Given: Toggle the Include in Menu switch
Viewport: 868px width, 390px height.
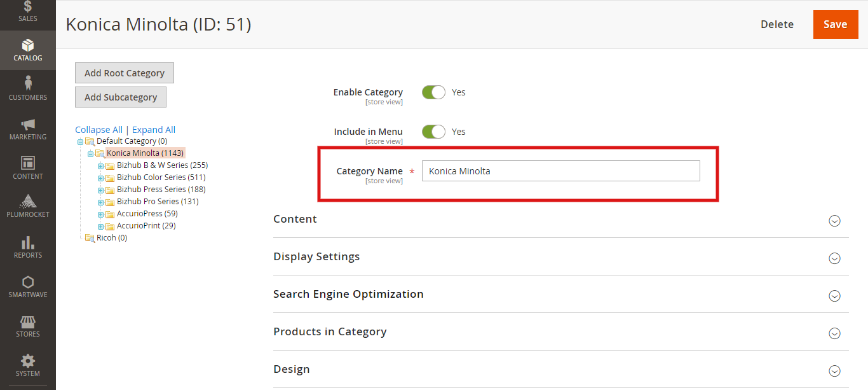Looking at the screenshot, I should coord(433,132).
